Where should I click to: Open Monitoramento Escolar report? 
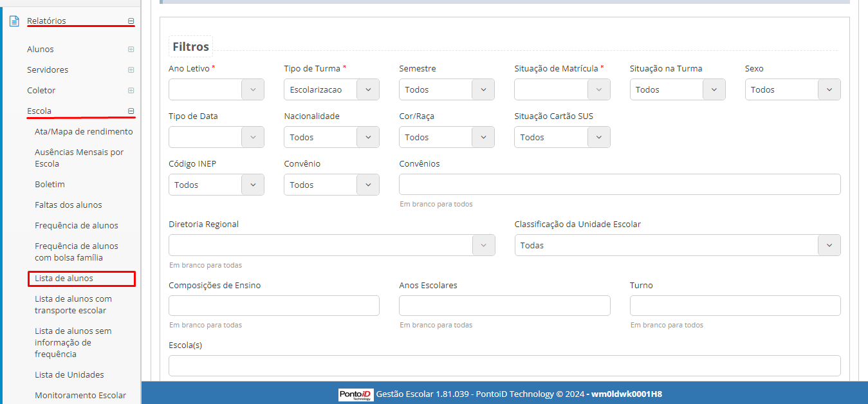click(x=80, y=396)
